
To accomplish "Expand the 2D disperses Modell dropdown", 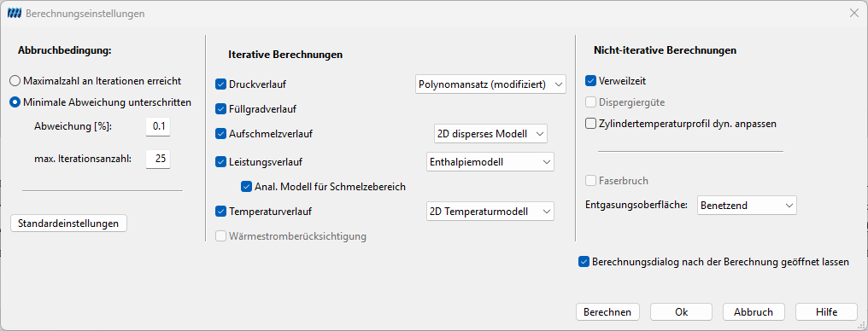I will click(x=490, y=133).
